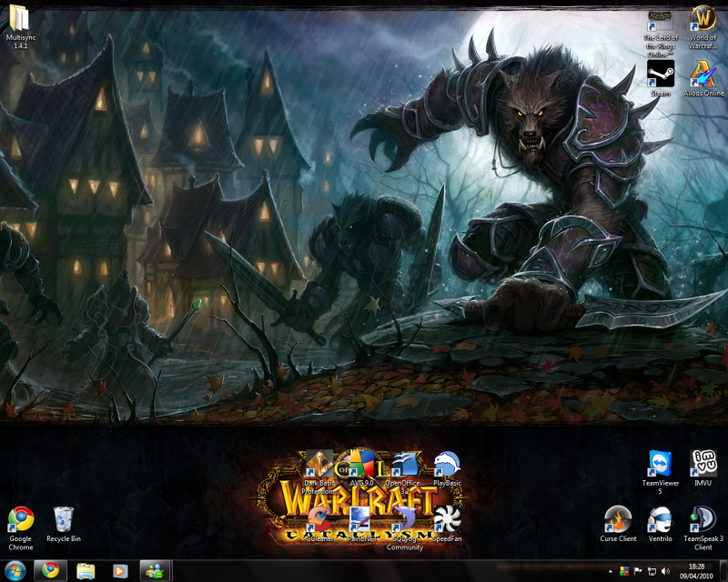Open Windows Explorer from the taskbar

pyautogui.click(x=86, y=570)
